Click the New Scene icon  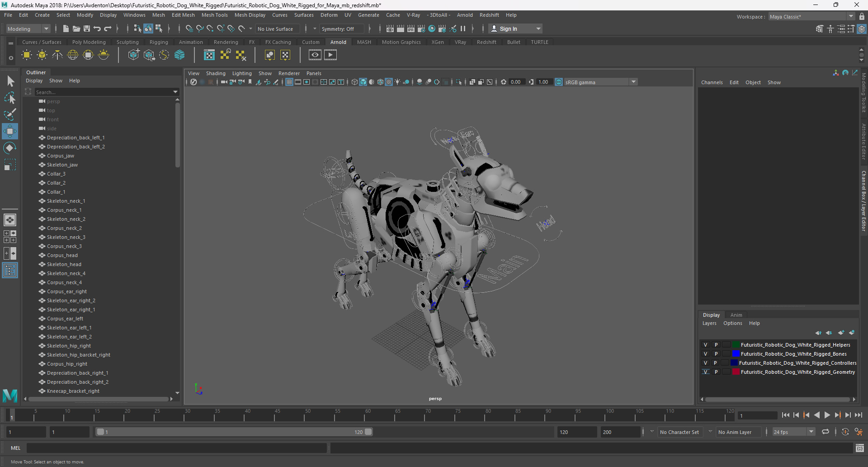pos(66,29)
